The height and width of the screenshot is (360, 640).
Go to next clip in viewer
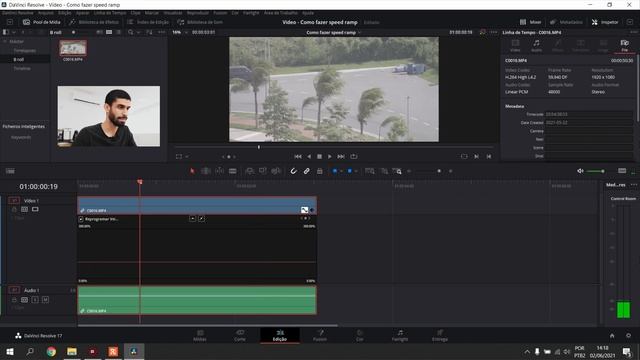point(476,156)
